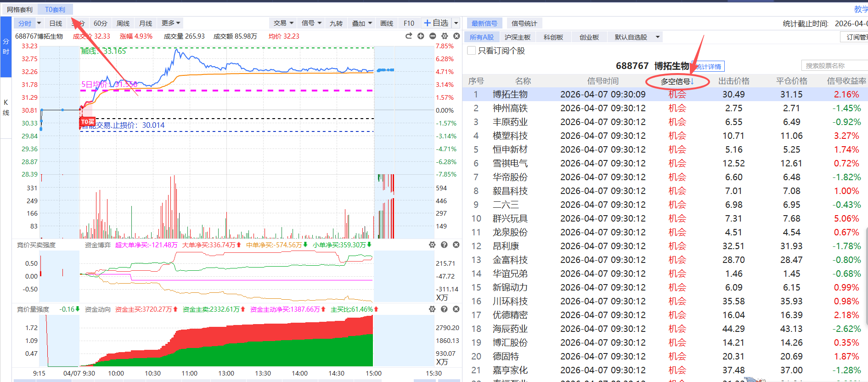Open the 交易 dropdown menu
The image size is (868, 382).
pyautogui.click(x=283, y=23)
